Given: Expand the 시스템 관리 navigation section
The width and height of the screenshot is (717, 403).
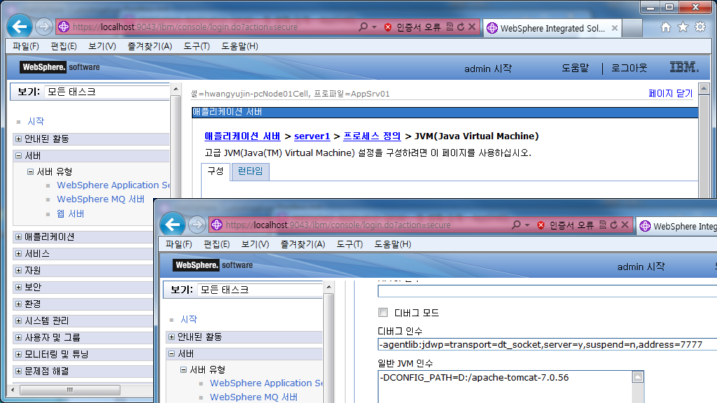Looking at the screenshot, I should pos(18,320).
